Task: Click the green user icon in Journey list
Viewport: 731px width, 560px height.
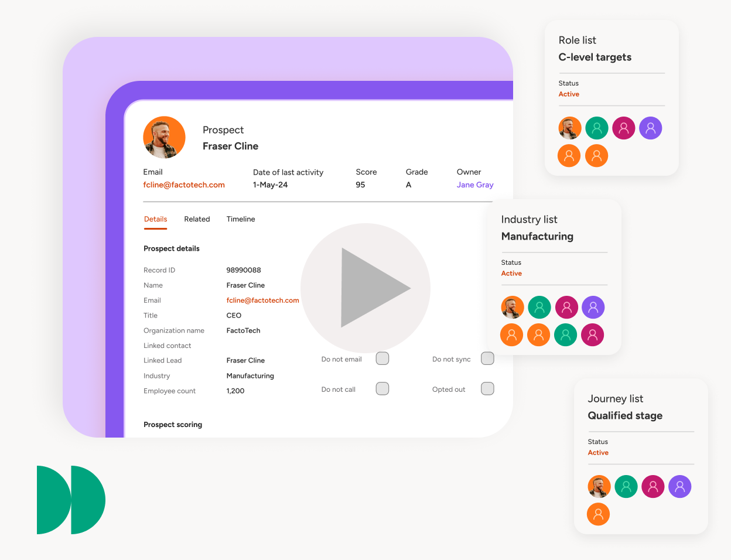Action: coord(626,486)
